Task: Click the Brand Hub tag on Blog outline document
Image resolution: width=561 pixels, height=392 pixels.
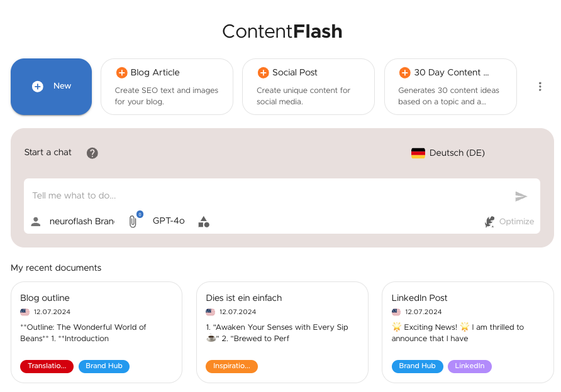Action: pos(104,366)
